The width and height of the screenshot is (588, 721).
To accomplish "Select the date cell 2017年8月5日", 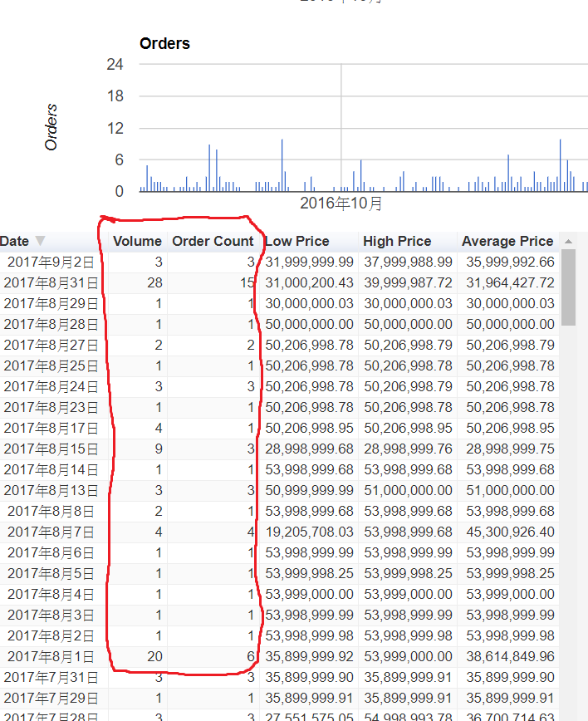I will click(51, 573).
